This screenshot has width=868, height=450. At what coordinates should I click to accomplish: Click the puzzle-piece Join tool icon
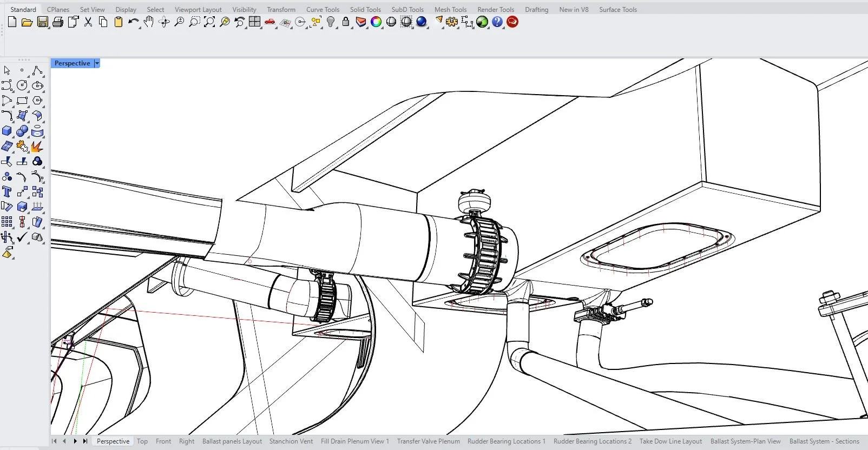click(x=22, y=147)
